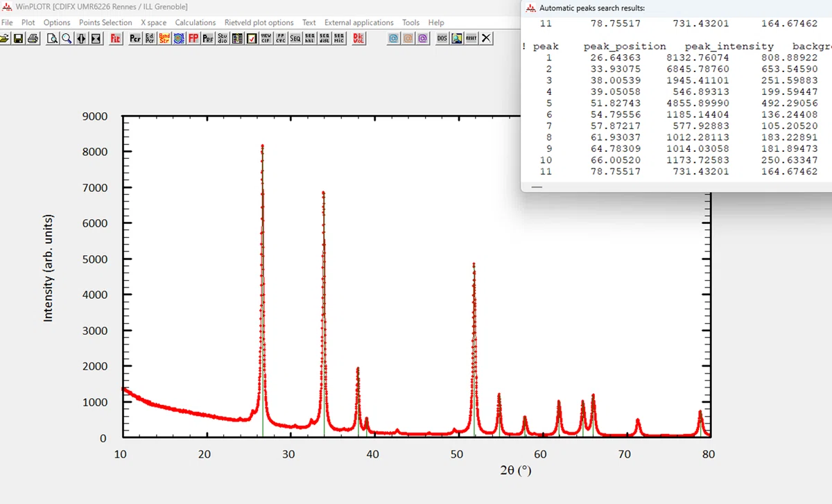The height and width of the screenshot is (504, 832).
Task: Click the save floppy disk icon
Action: pyautogui.click(x=18, y=38)
